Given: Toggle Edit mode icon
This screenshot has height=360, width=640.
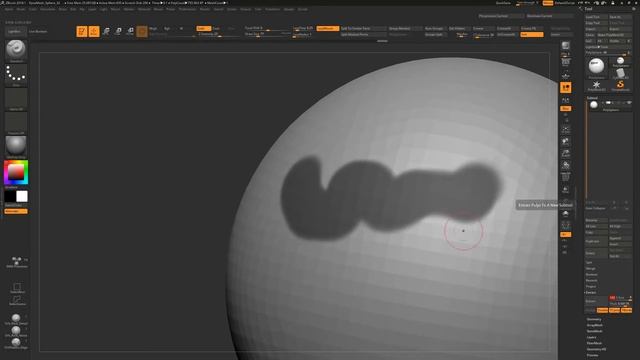Looking at the screenshot, I should coord(82,31).
